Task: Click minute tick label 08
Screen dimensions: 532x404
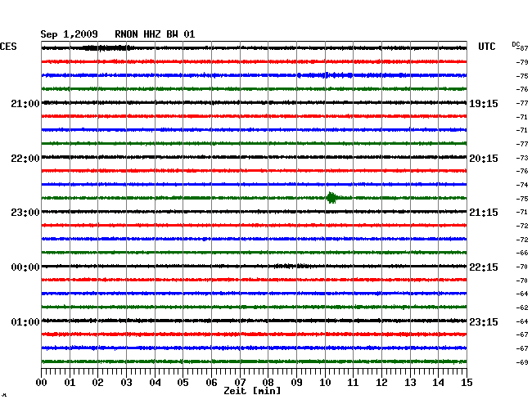Action: [x=268, y=383]
